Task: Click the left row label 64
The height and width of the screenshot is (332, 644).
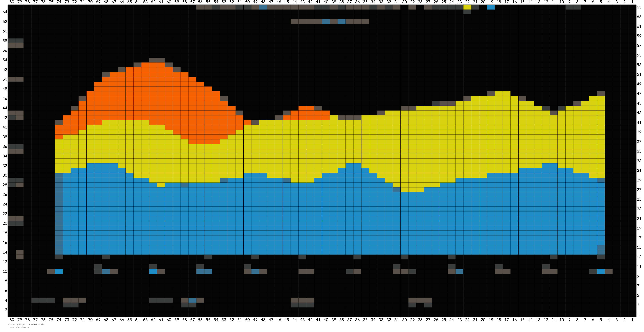Action: click(x=5, y=12)
